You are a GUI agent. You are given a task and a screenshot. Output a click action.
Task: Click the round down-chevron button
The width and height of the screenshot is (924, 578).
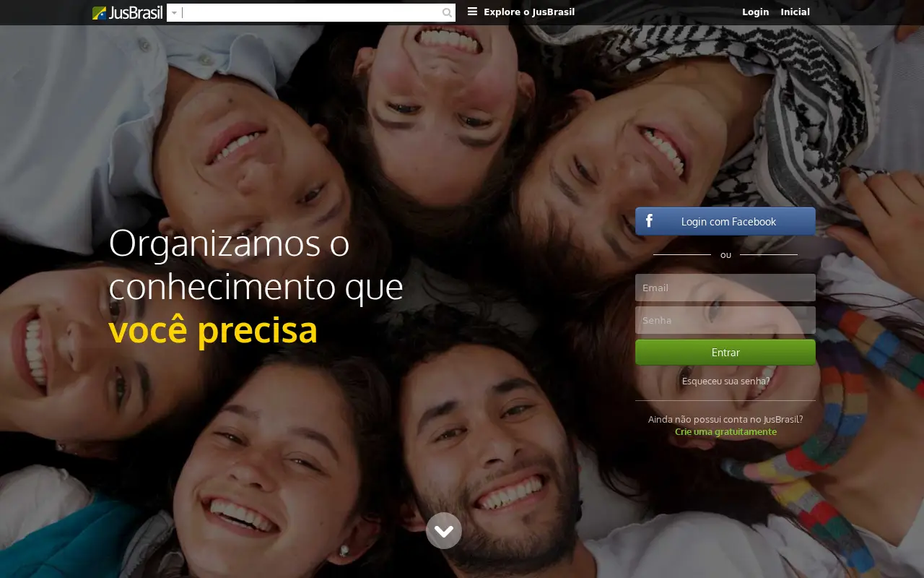pos(444,531)
